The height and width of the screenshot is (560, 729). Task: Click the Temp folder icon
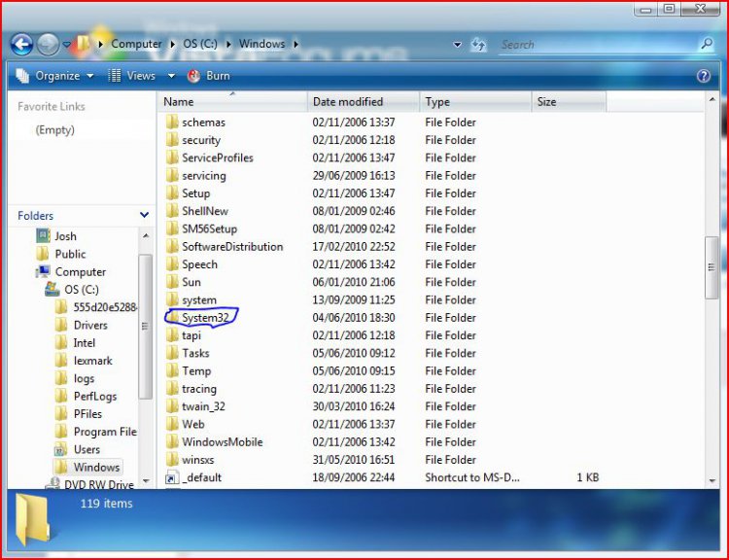(172, 370)
